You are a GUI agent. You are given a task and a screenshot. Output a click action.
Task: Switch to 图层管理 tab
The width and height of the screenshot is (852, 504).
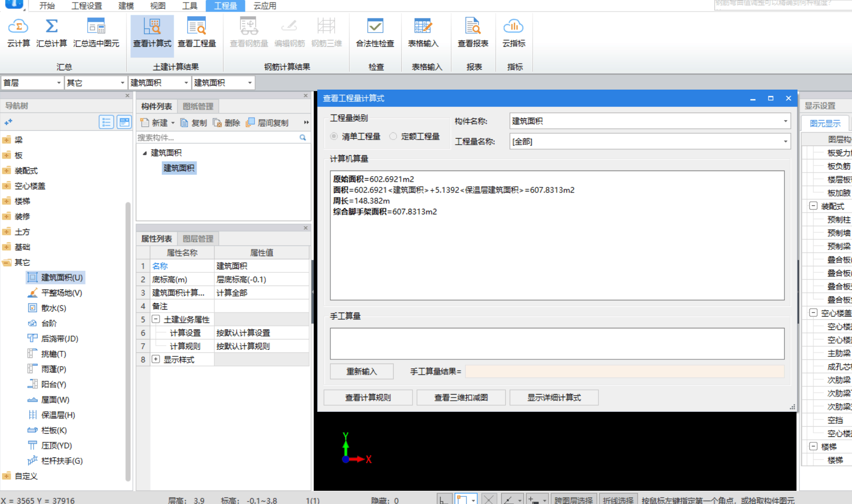198,239
